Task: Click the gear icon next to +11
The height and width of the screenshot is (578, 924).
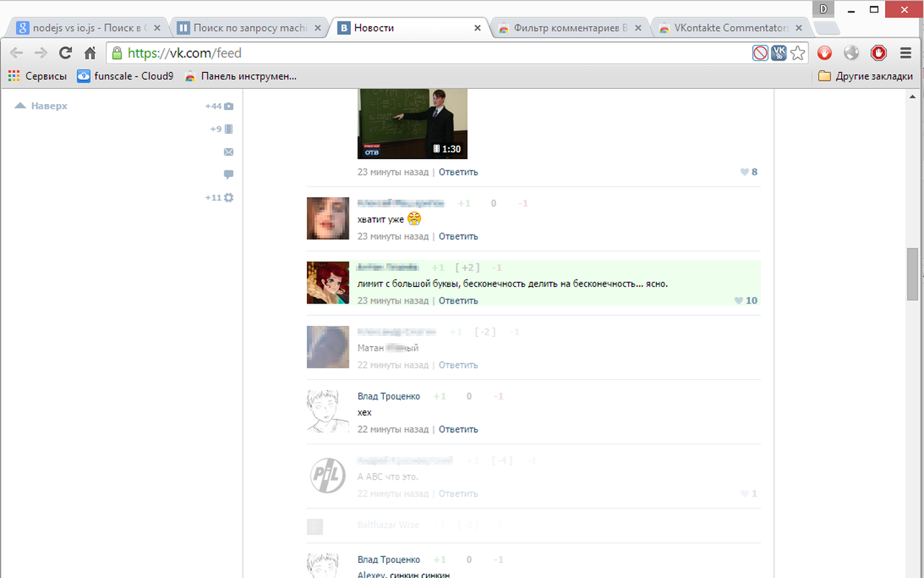Action: click(229, 197)
